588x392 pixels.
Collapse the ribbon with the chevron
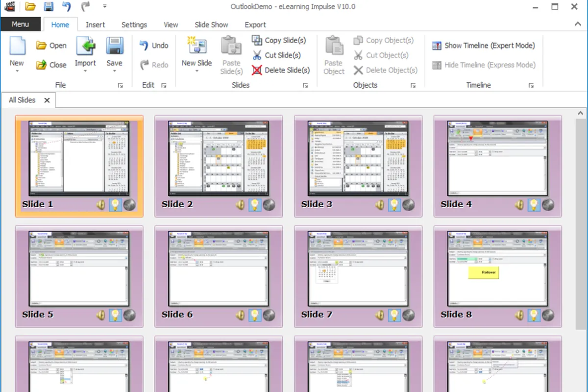tap(577, 24)
